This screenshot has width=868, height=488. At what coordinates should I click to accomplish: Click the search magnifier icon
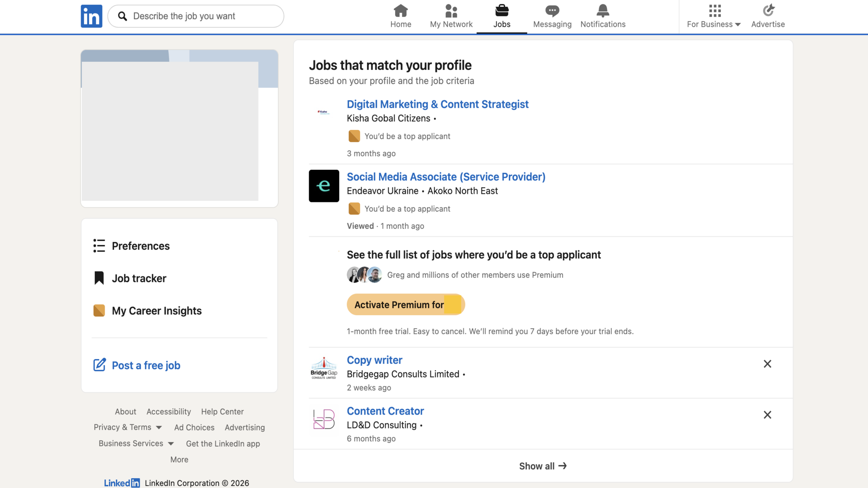tap(122, 16)
